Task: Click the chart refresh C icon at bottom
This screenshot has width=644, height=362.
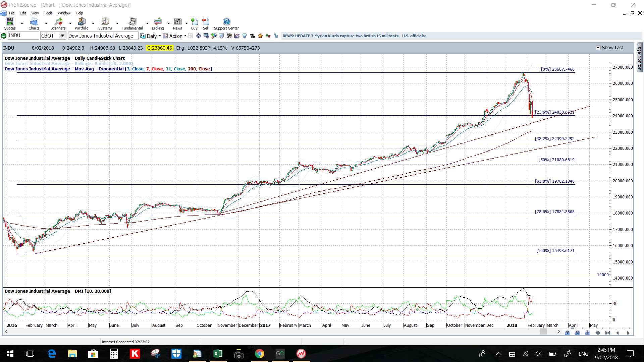Action: 577,333
